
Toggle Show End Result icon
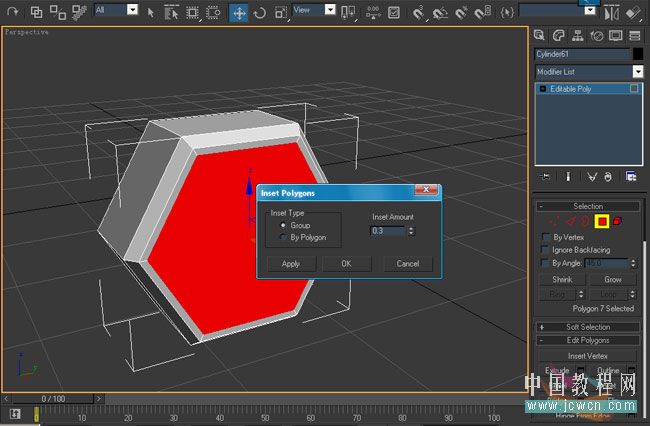pos(568,177)
